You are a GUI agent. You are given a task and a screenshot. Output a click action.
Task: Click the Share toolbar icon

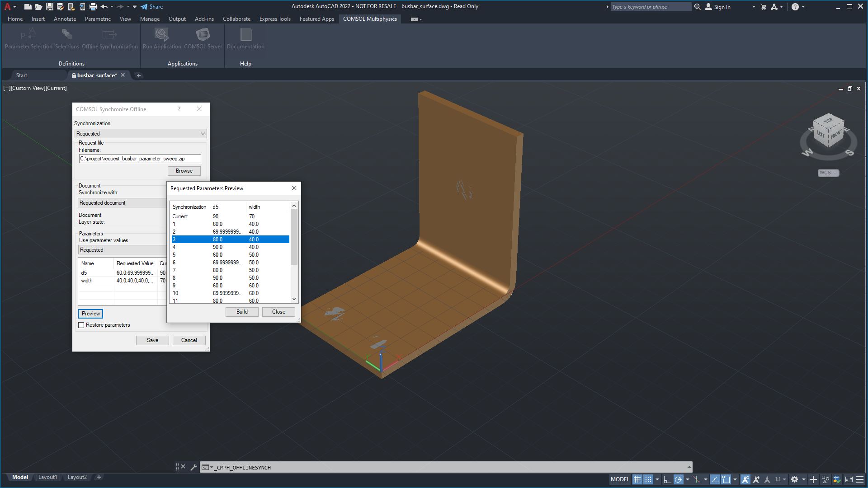tap(151, 7)
